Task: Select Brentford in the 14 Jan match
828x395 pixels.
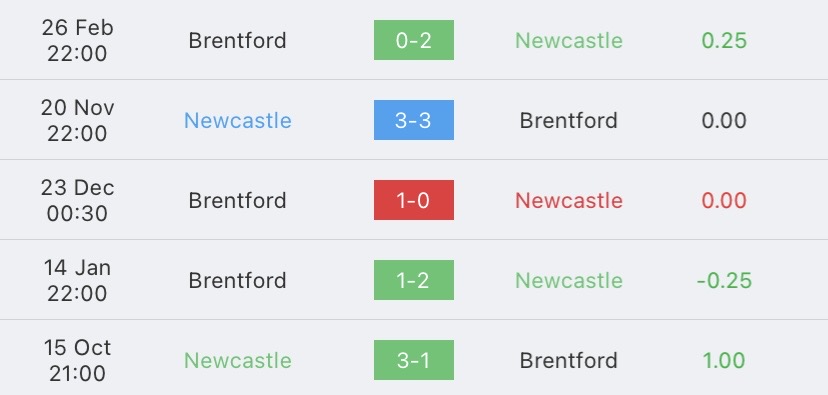Action: pyautogui.click(x=238, y=280)
